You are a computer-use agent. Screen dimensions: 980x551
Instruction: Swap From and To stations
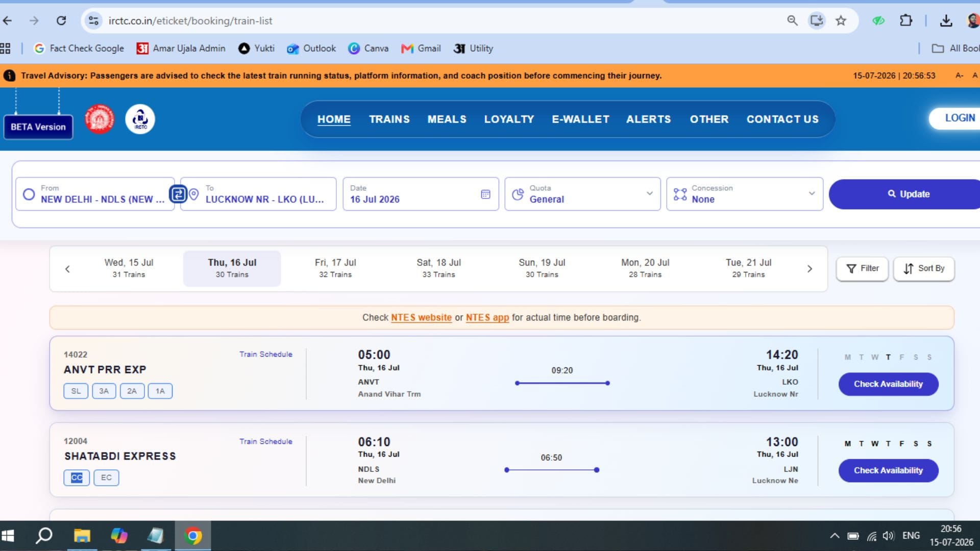tap(178, 194)
